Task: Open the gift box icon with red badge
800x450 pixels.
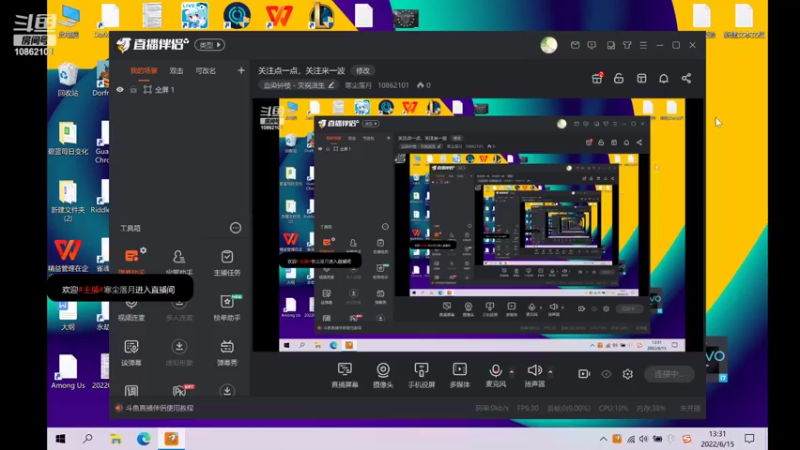Action: click(x=597, y=78)
